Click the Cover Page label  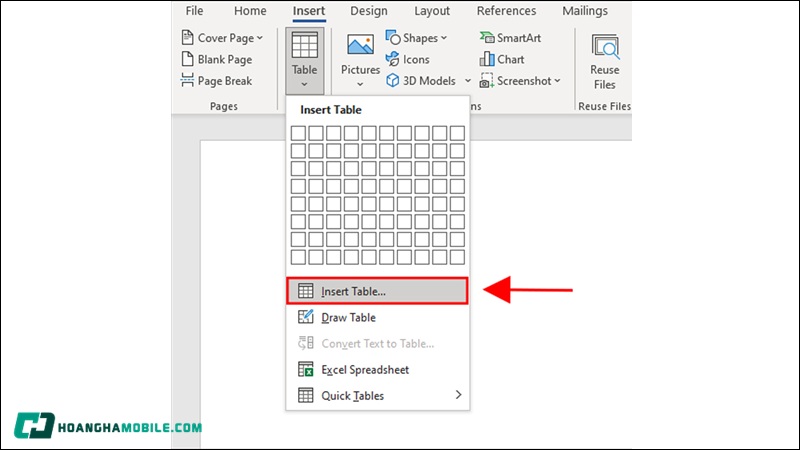[226, 38]
